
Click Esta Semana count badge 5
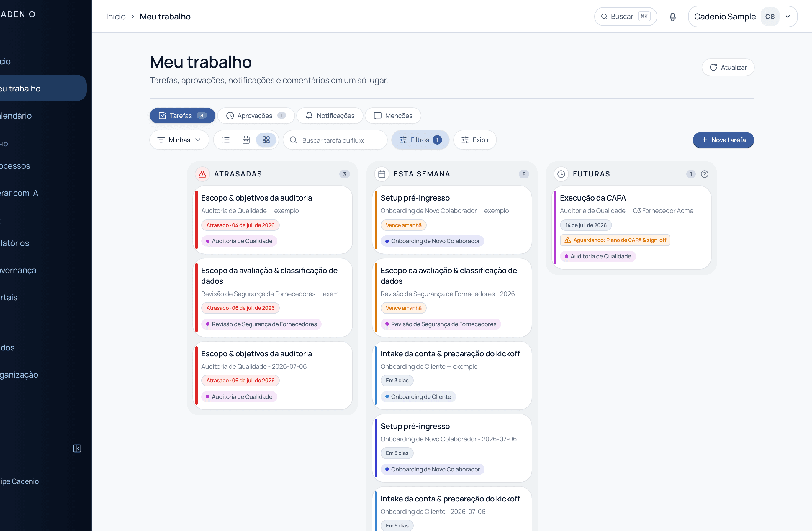(524, 174)
